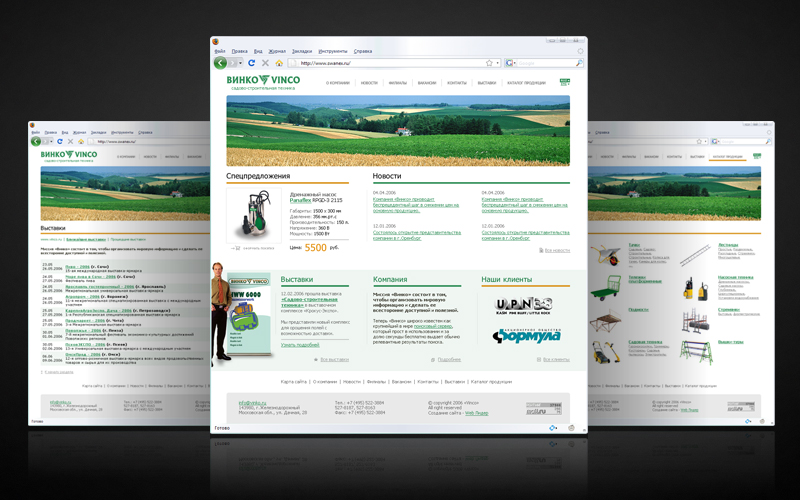Expand the back/forward history dropdown arrow
The width and height of the screenshot is (800, 500).
240,63
